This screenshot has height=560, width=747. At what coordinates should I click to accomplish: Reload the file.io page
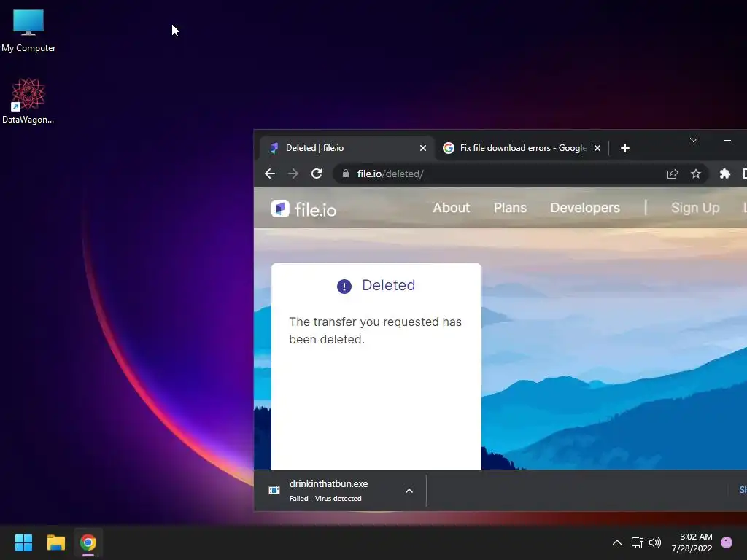point(317,174)
